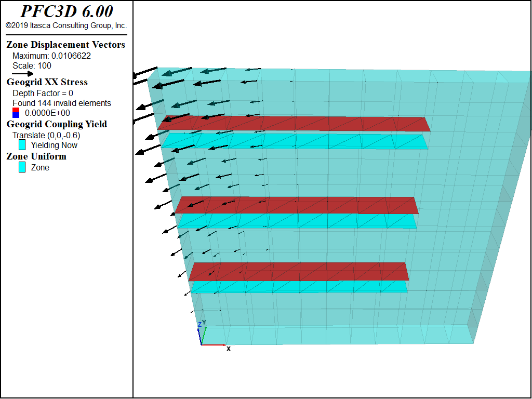532x399 pixels.
Task: Click the Yielding Now cyan swatch
Action: click(x=22, y=145)
